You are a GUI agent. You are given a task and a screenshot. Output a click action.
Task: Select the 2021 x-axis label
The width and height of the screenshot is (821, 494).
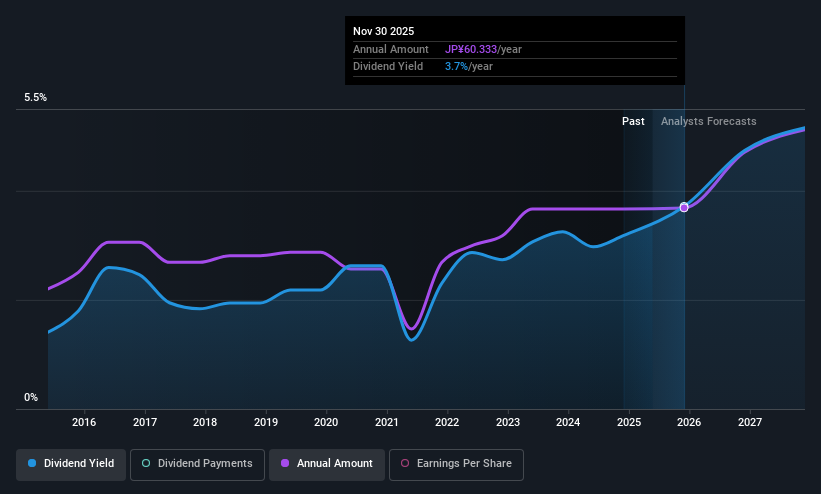[x=386, y=422]
